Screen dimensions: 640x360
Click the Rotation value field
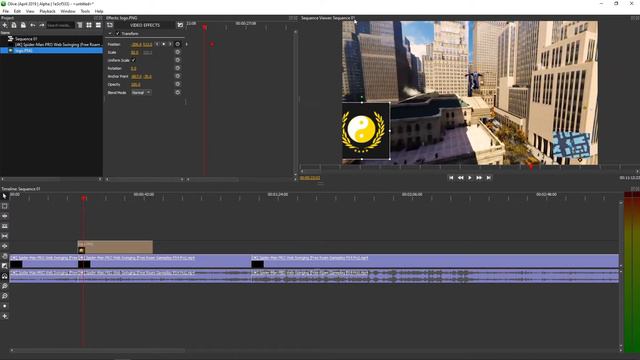(133, 68)
